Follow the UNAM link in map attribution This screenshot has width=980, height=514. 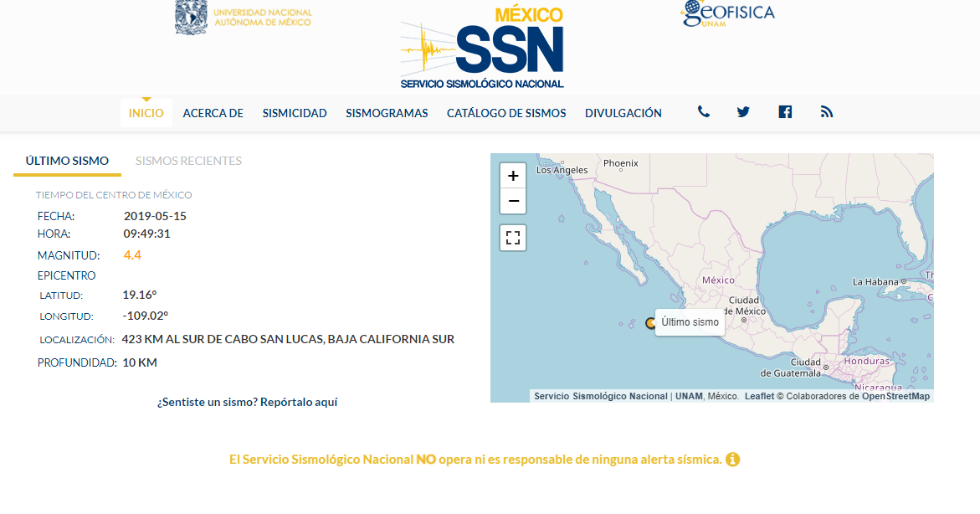689,397
